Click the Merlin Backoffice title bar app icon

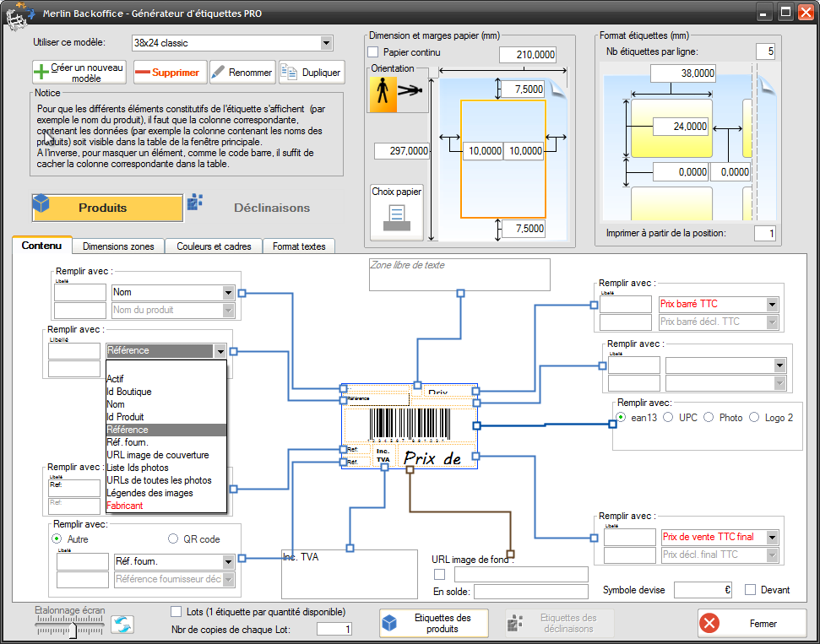coord(21,14)
